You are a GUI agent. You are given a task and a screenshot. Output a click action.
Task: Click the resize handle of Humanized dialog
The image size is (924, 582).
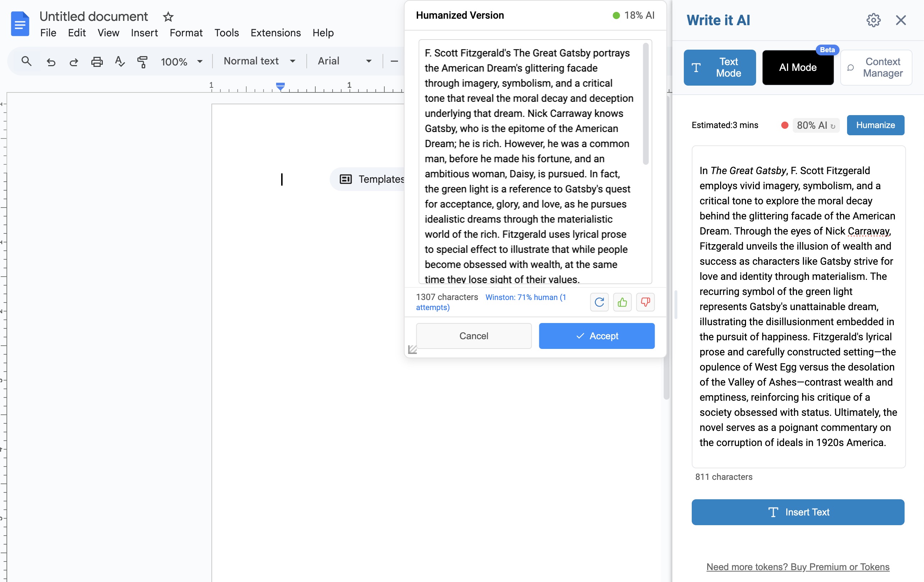(x=412, y=349)
